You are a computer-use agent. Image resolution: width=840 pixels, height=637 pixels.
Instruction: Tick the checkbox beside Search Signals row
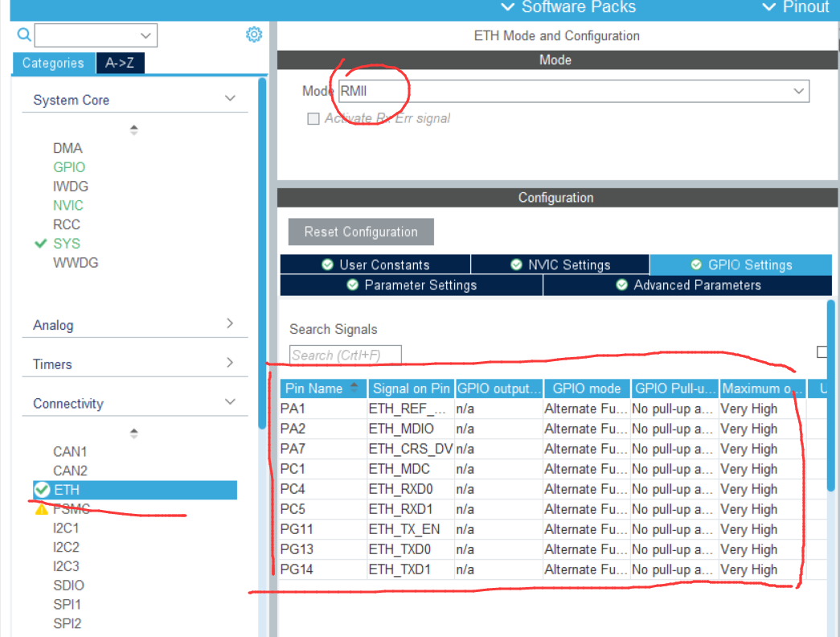coord(822,351)
